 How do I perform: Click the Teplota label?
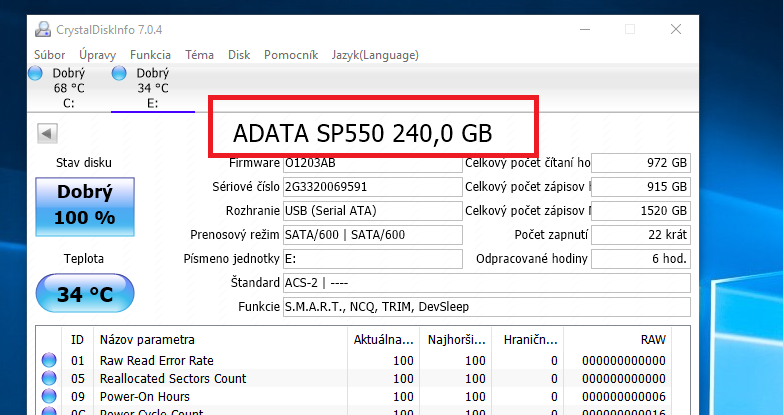click(x=84, y=259)
